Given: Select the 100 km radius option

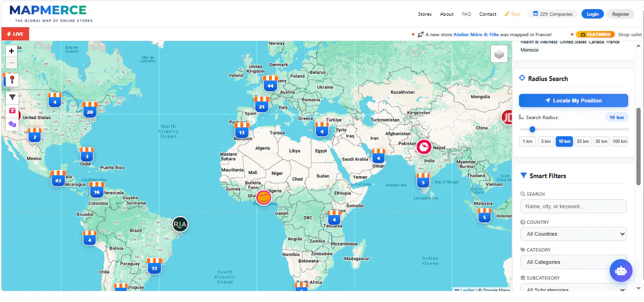Looking at the screenshot, I should pyautogui.click(x=620, y=141).
